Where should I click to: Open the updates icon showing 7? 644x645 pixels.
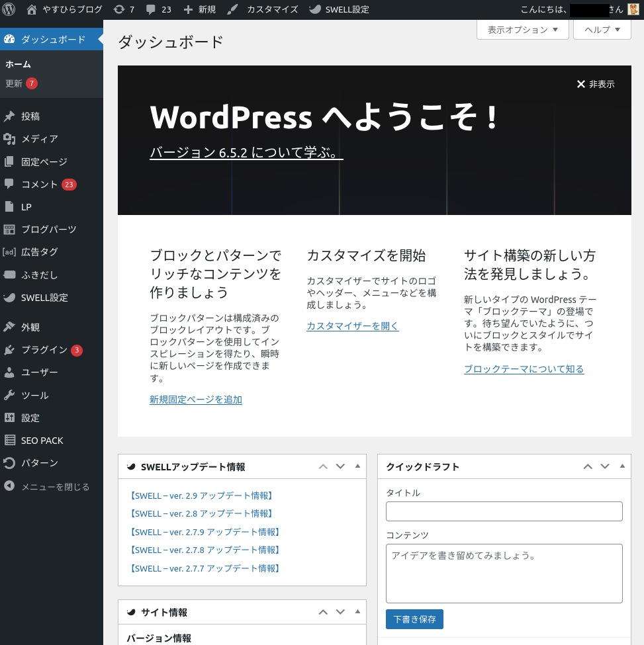click(124, 9)
